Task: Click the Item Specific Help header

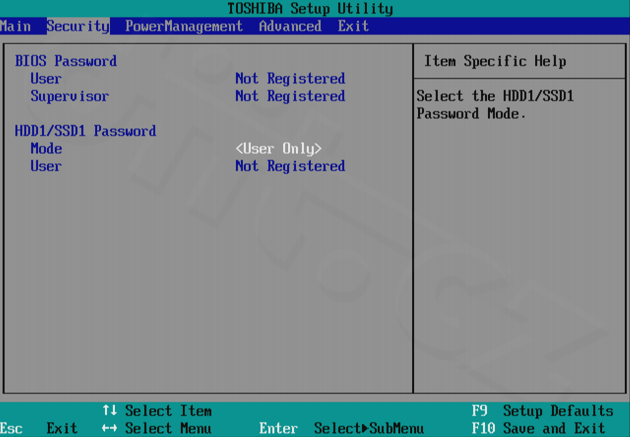Action: (495, 61)
